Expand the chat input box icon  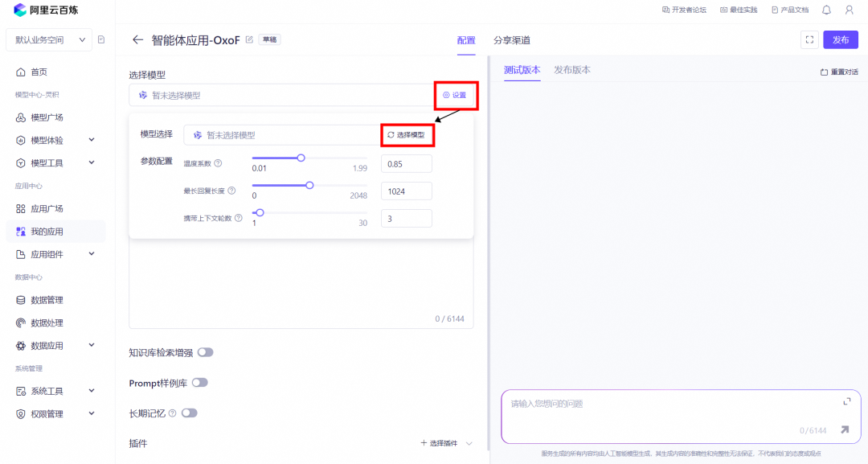pyautogui.click(x=846, y=401)
